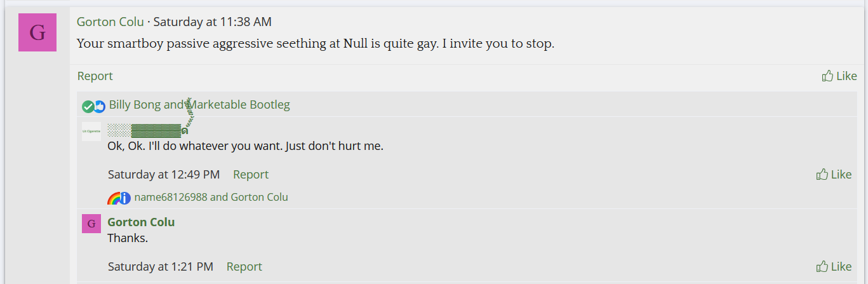Image resolution: width=868 pixels, height=284 pixels.
Task: Report the main post by Gorton Colu
Action: pyautogui.click(x=95, y=76)
